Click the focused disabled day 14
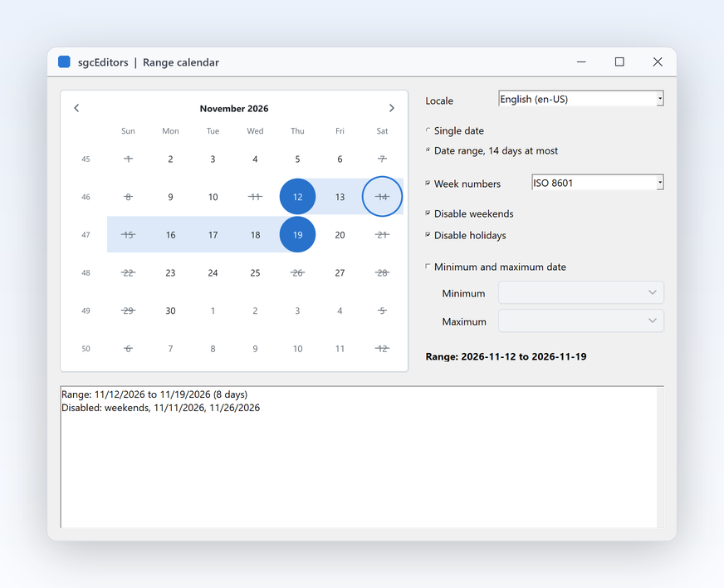Viewport: 724px width, 588px height. [382, 197]
